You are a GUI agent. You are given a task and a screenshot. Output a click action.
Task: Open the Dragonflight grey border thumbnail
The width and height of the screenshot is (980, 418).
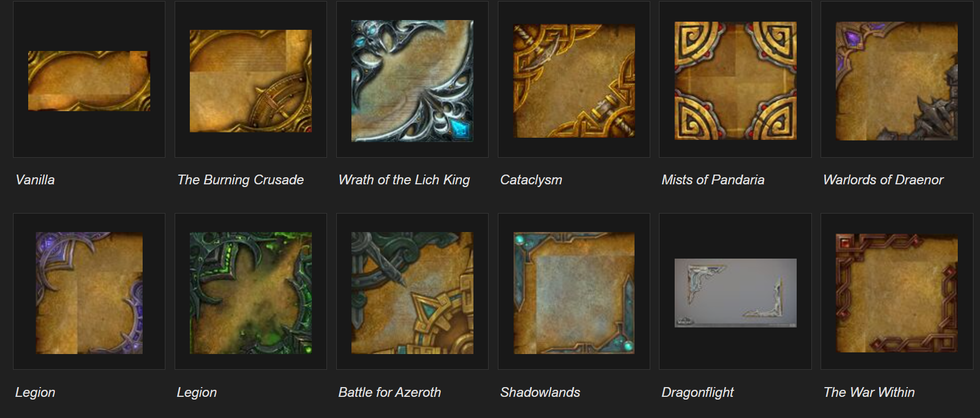[735, 293]
